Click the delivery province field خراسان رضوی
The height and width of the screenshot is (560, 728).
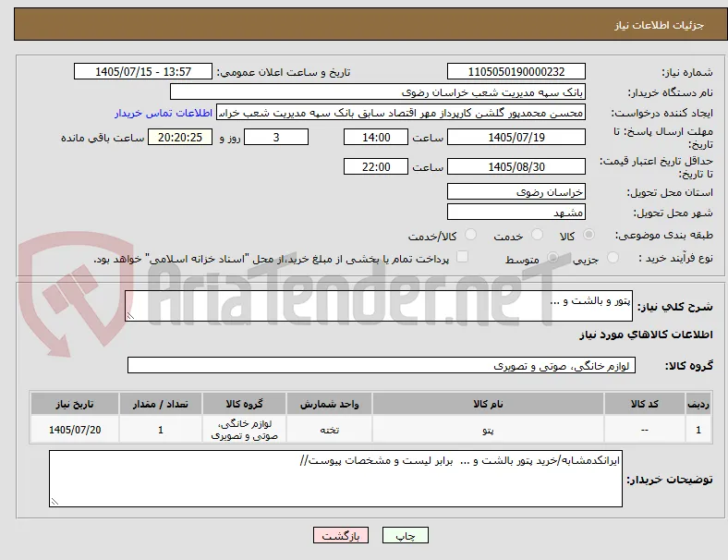pos(516,191)
